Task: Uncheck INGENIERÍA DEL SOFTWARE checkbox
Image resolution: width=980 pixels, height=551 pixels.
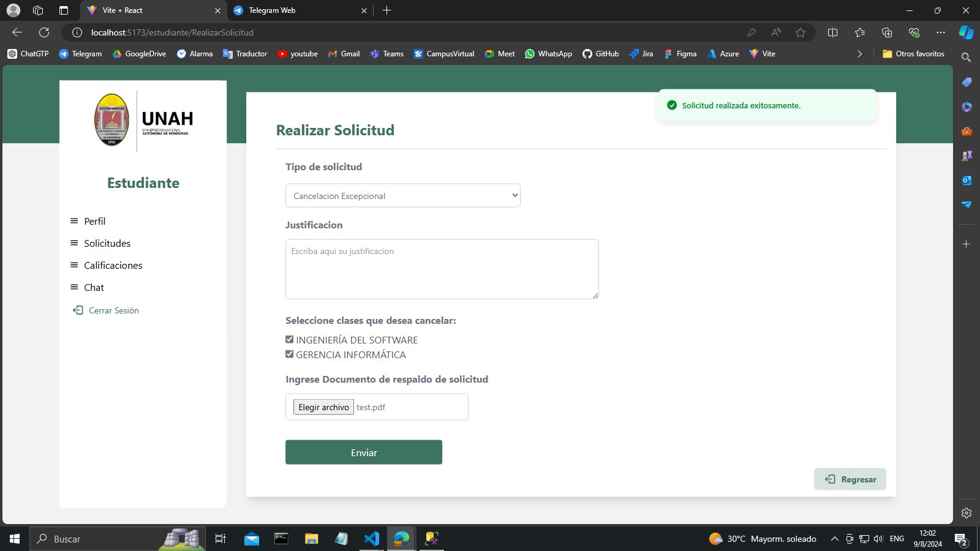Action: click(290, 339)
